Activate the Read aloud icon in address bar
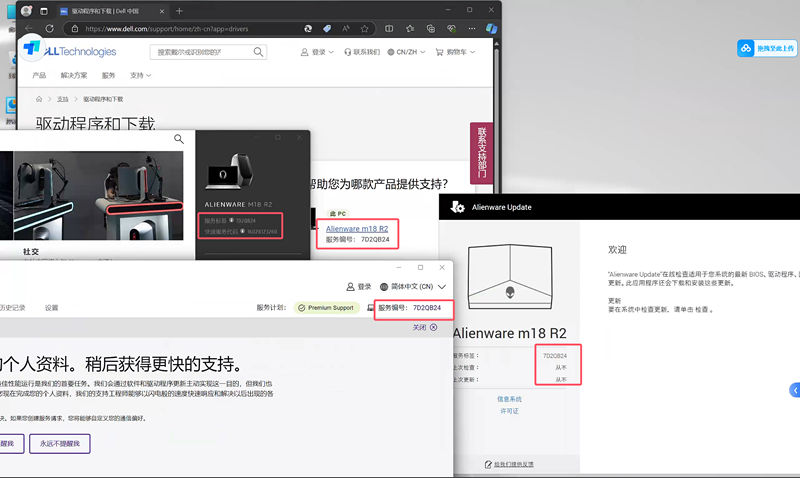 point(346,29)
